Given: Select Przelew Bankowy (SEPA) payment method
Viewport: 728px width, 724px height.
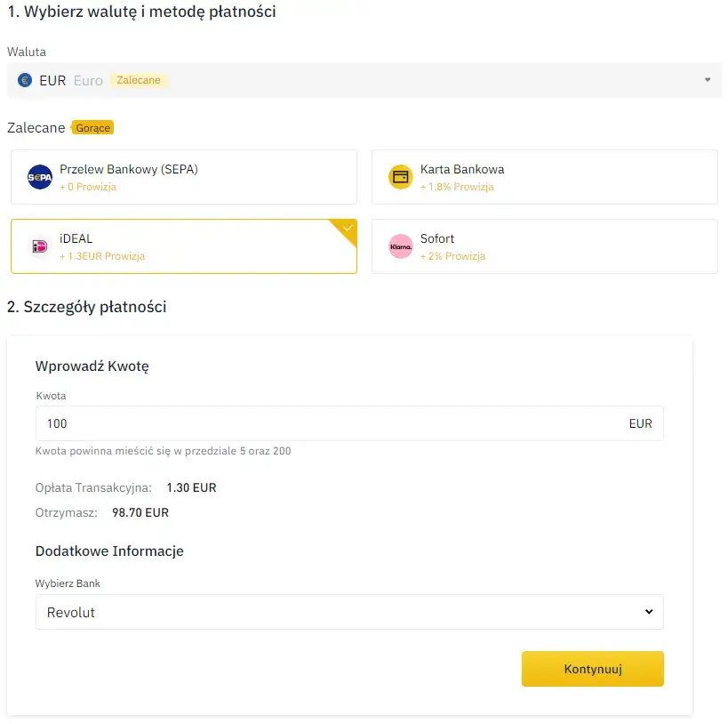Looking at the screenshot, I should pos(183,176).
